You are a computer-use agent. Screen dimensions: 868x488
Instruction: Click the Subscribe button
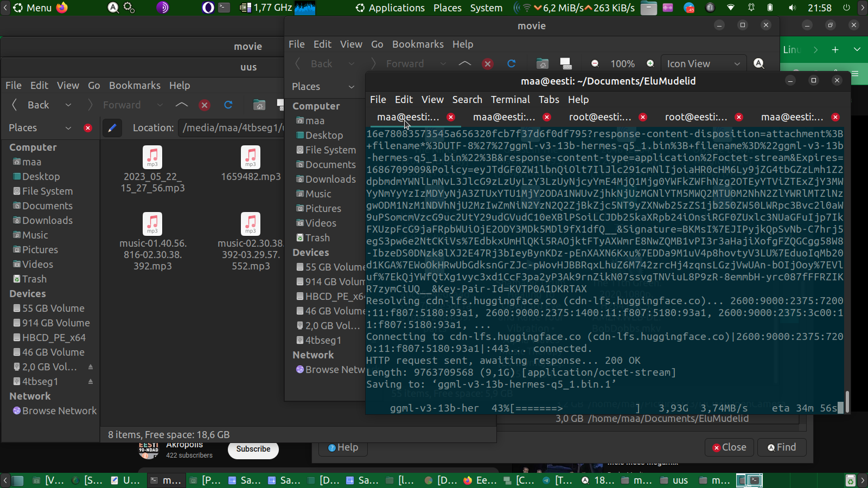coord(253,449)
